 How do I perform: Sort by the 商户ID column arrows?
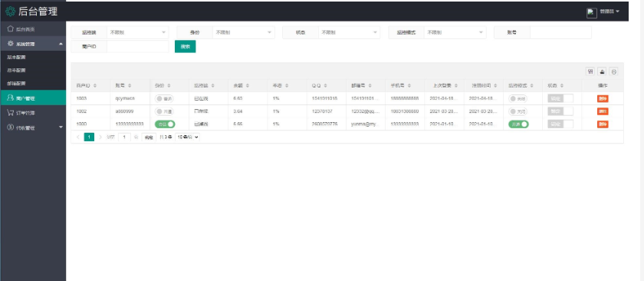95,86
